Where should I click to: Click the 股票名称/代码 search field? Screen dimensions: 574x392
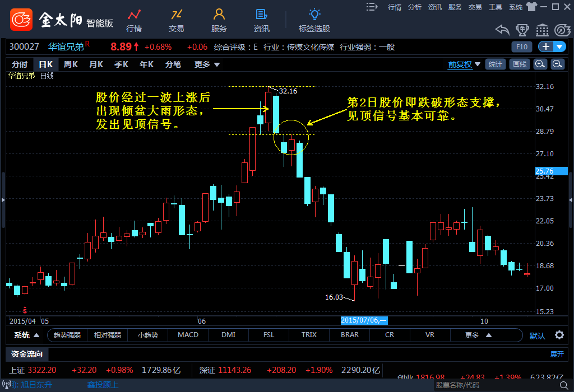click(x=496, y=385)
